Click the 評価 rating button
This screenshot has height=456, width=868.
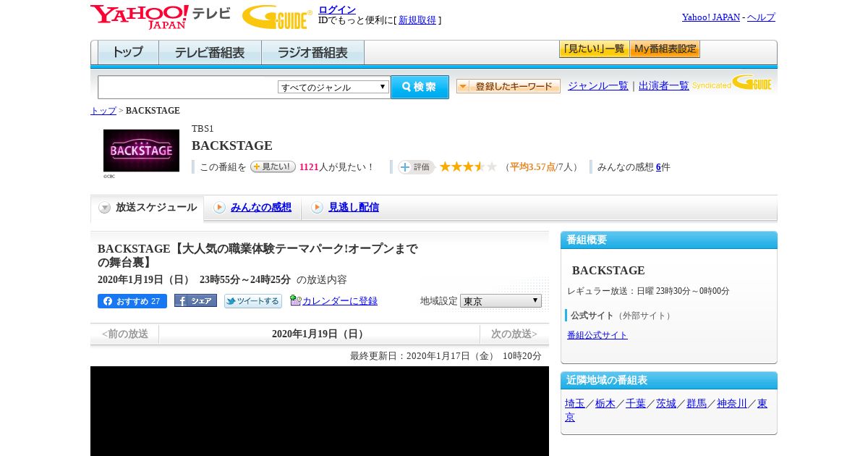(x=416, y=167)
